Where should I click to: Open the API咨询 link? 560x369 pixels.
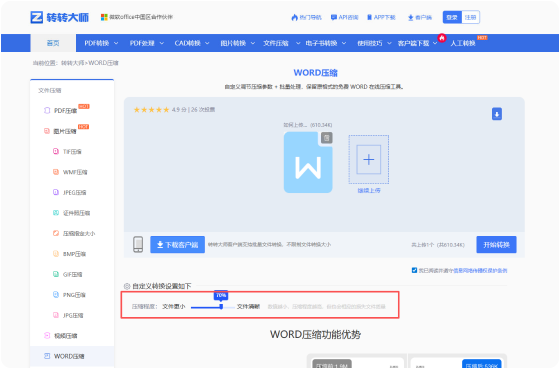[x=344, y=17]
